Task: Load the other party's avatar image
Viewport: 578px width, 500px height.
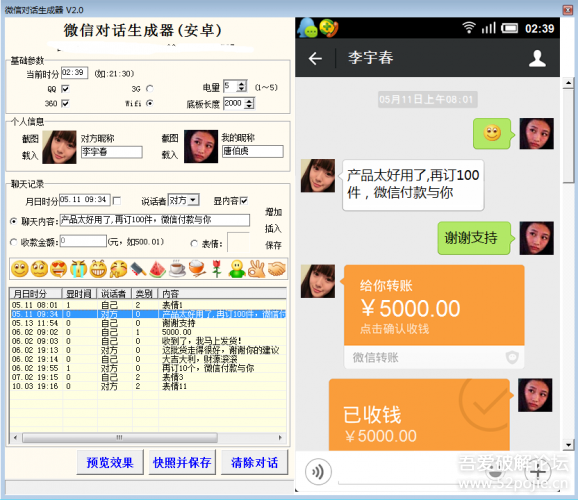Action: point(30,155)
